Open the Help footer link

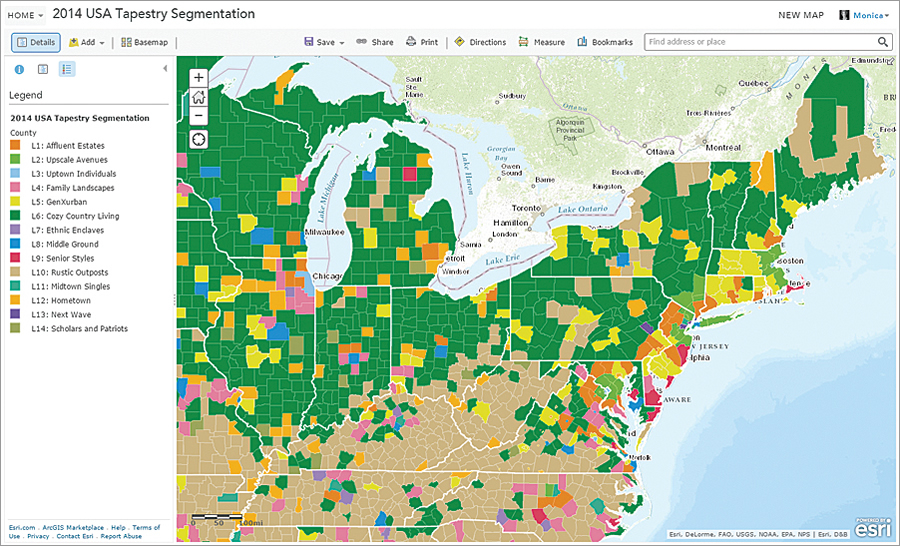pyautogui.click(x=118, y=527)
